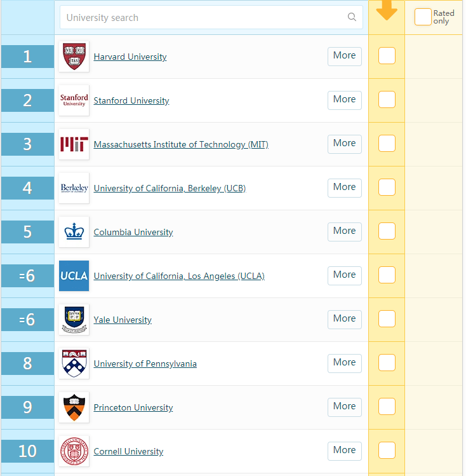Open the Harvard University link

tap(130, 57)
